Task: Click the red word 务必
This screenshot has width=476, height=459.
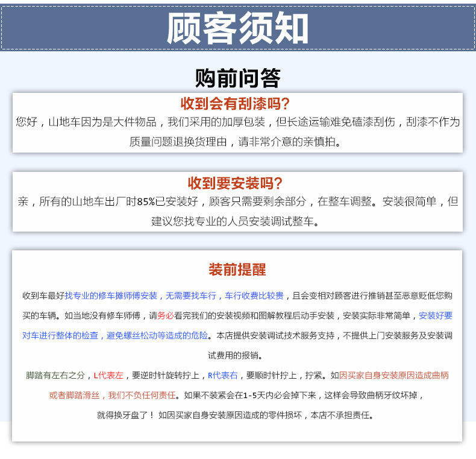Action: point(166,315)
